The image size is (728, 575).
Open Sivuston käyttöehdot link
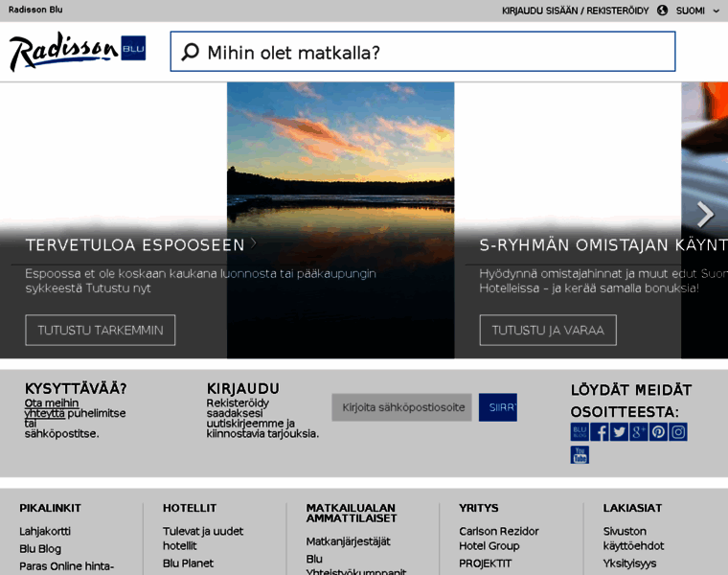pyautogui.click(x=633, y=539)
